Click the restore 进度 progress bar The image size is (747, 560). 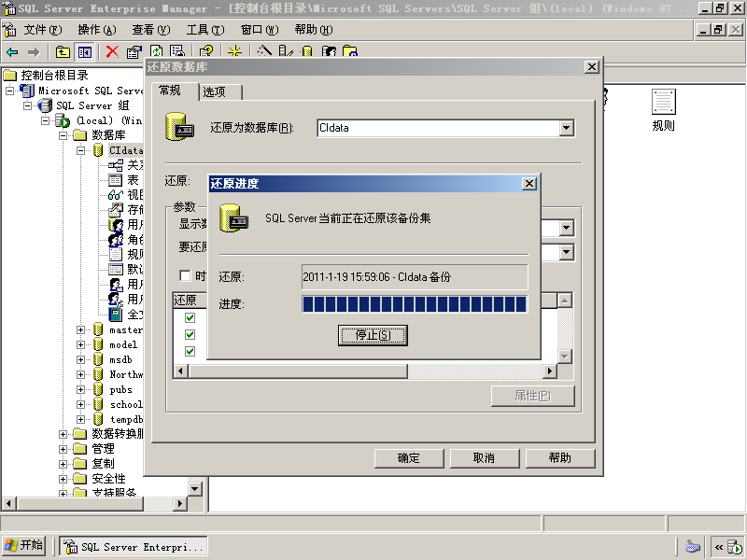coord(415,304)
